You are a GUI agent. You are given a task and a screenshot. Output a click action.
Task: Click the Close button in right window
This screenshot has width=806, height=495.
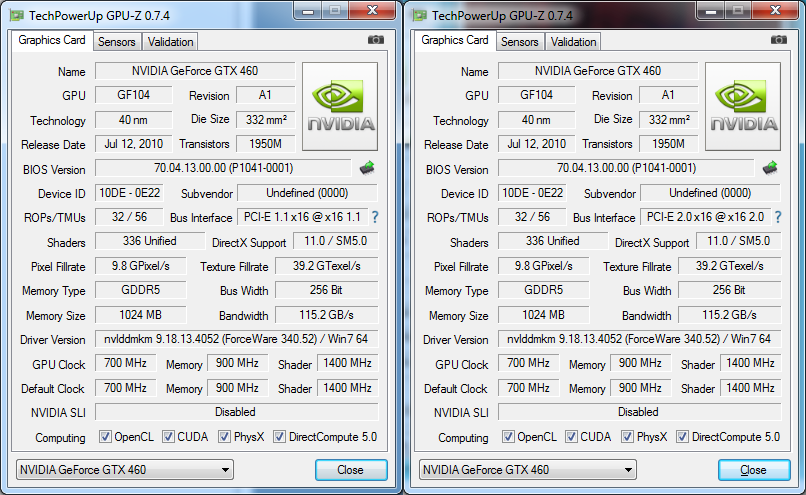pos(754,470)
